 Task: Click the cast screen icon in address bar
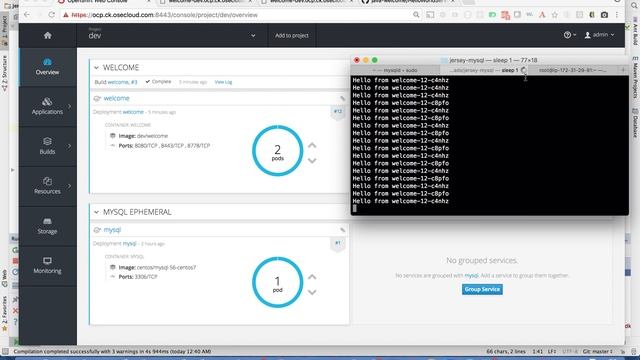430,15
